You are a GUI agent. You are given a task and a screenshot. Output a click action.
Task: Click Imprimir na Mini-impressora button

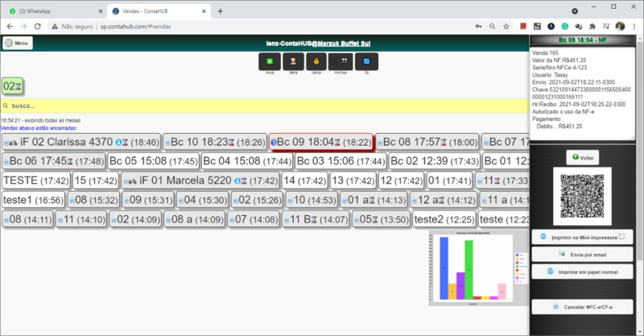click(582, 238)
